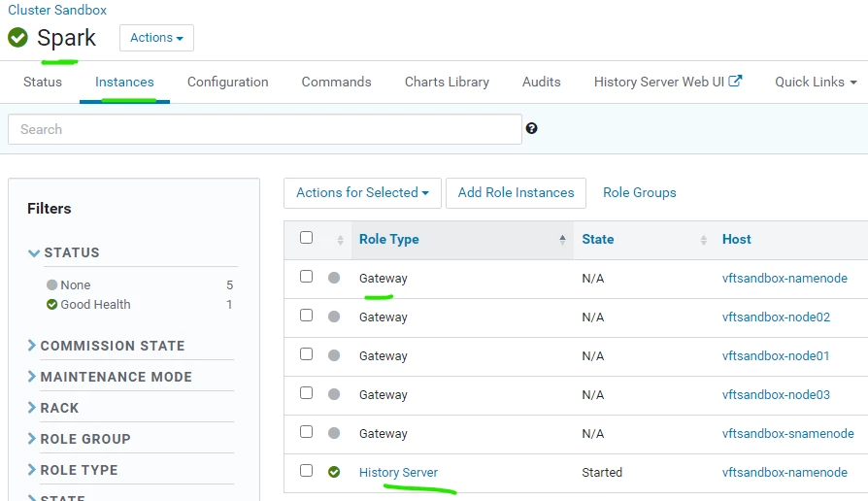Open the History Server Web UI tab
The height and width of the screenshot is (501, 868).
[x=668, y=82]
